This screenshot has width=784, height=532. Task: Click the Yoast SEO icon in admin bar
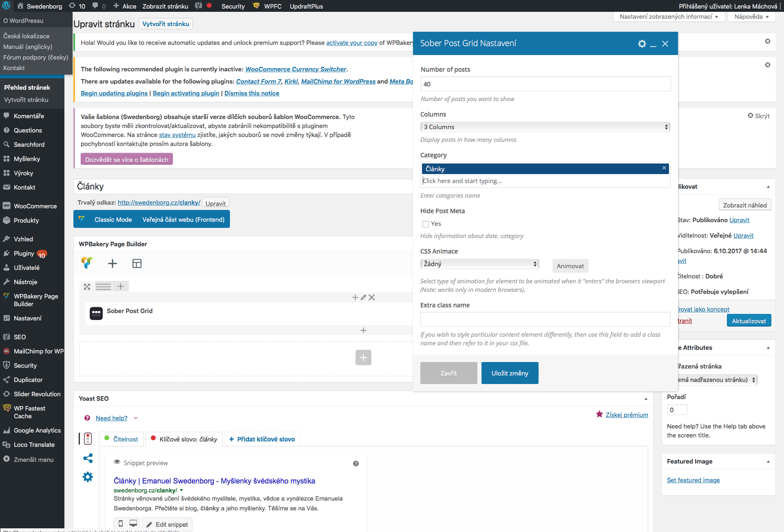(199, 6)
